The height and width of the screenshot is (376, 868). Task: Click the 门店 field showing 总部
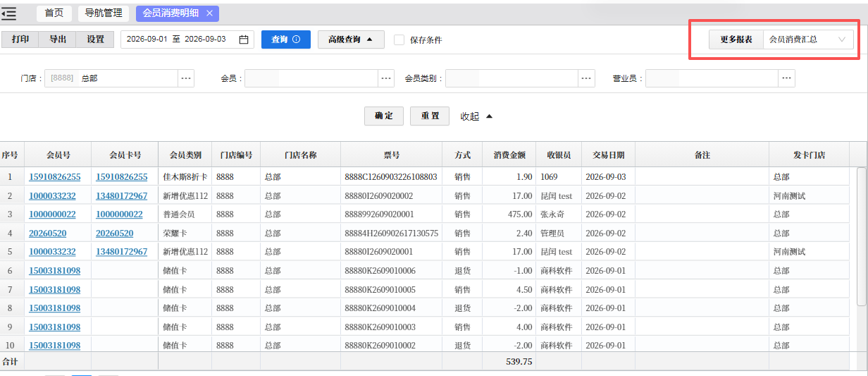point(111,78)
